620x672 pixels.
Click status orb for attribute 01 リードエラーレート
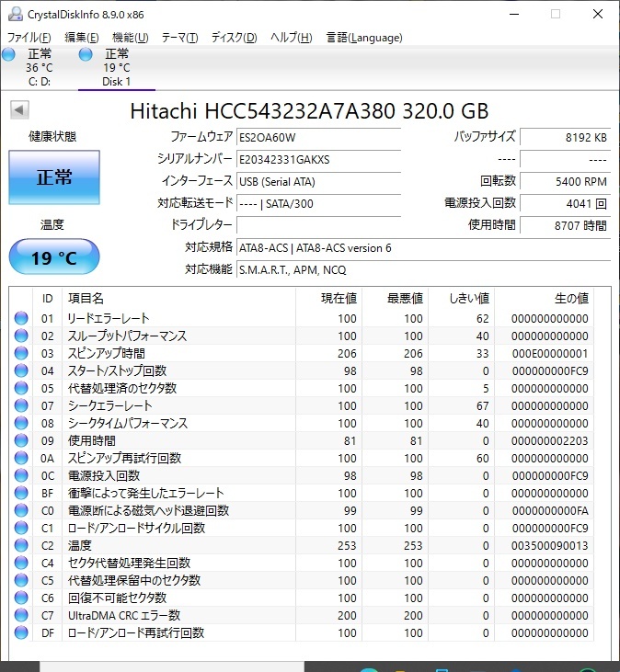(21, 319)
